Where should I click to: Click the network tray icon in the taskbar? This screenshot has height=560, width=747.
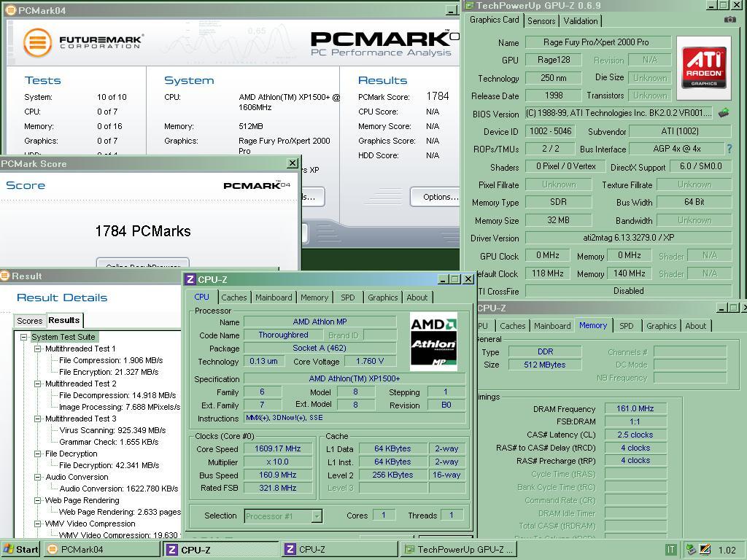(690, 550)
